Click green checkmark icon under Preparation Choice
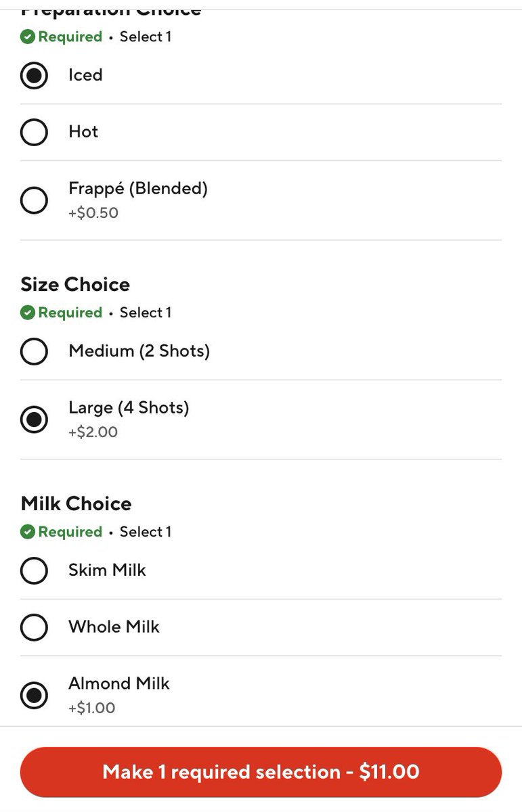Viewport: 522px width, 812px height. [x=28, y=37]
